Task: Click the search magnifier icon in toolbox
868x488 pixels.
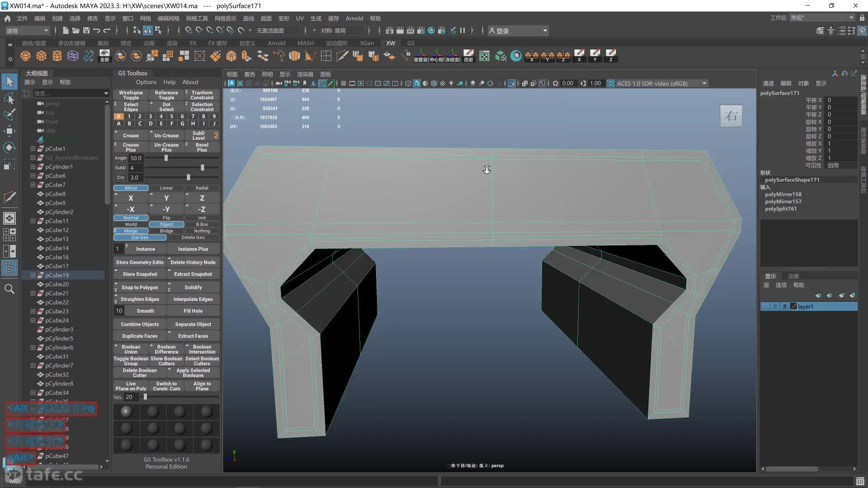Action: (x=9, y=289)
